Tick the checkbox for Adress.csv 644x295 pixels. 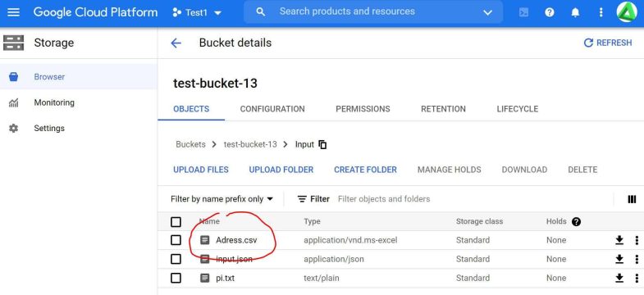176,240
